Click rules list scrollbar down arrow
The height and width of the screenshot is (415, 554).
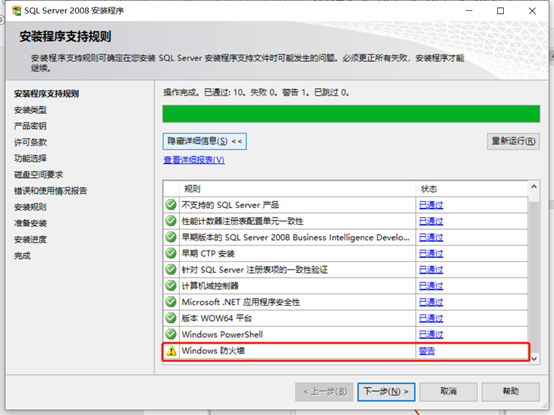point(534,358)
